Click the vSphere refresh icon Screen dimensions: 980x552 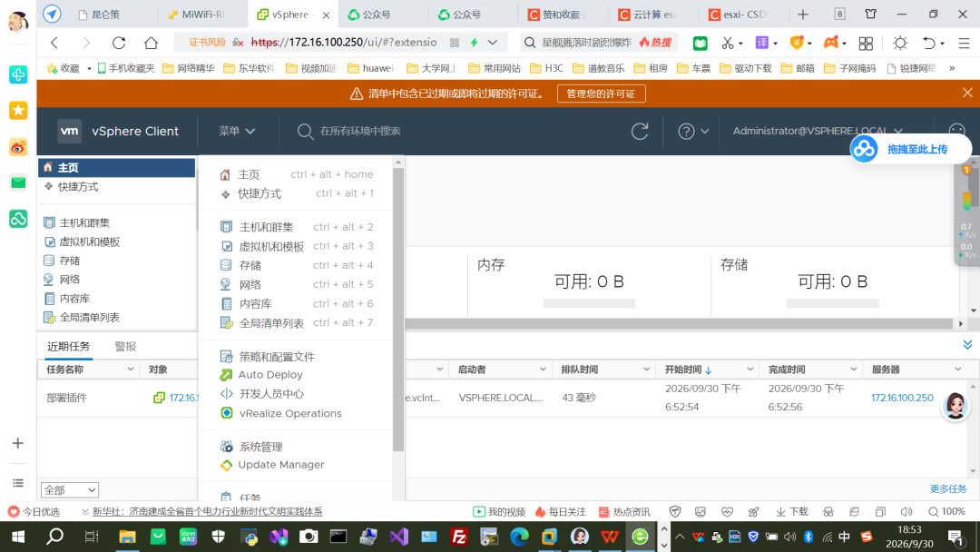coord(640,132)
